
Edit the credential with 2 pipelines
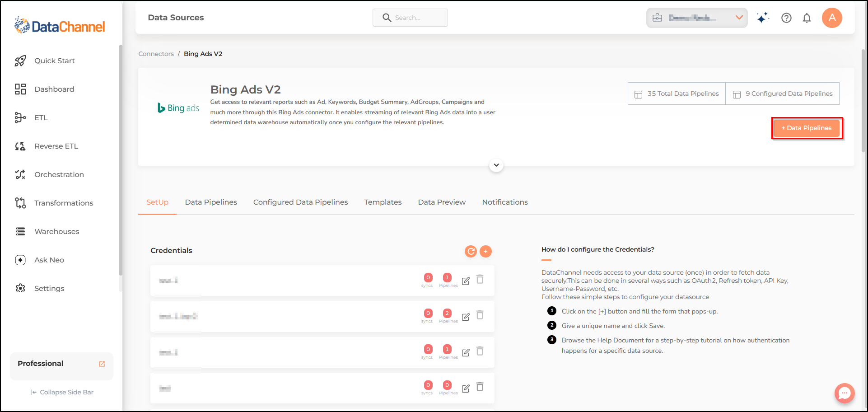(466, 317)
